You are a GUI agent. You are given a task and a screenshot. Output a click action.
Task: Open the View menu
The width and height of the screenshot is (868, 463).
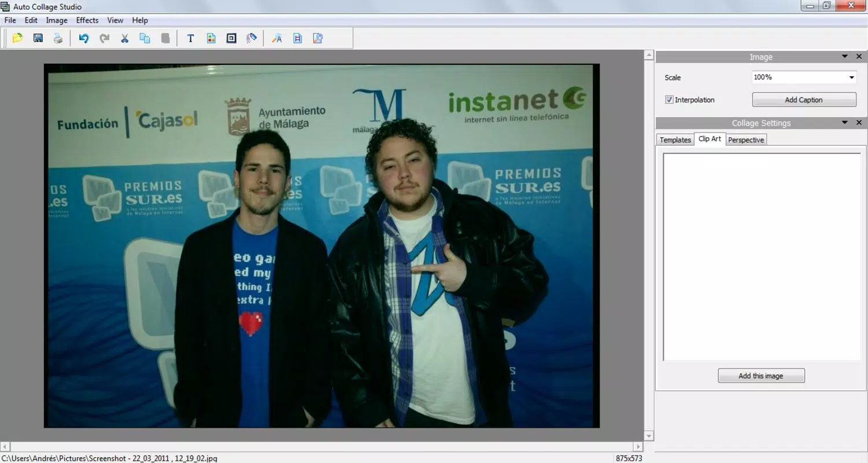pos(115,20)
